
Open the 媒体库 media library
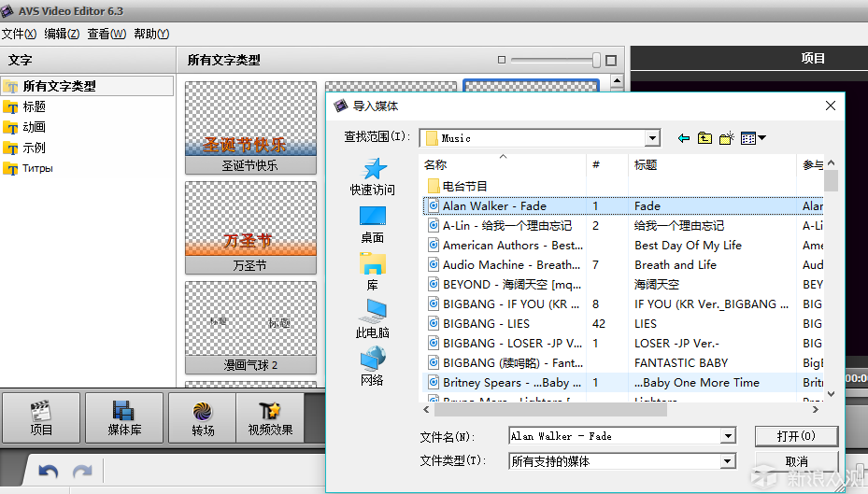click(x=123, y=417)
